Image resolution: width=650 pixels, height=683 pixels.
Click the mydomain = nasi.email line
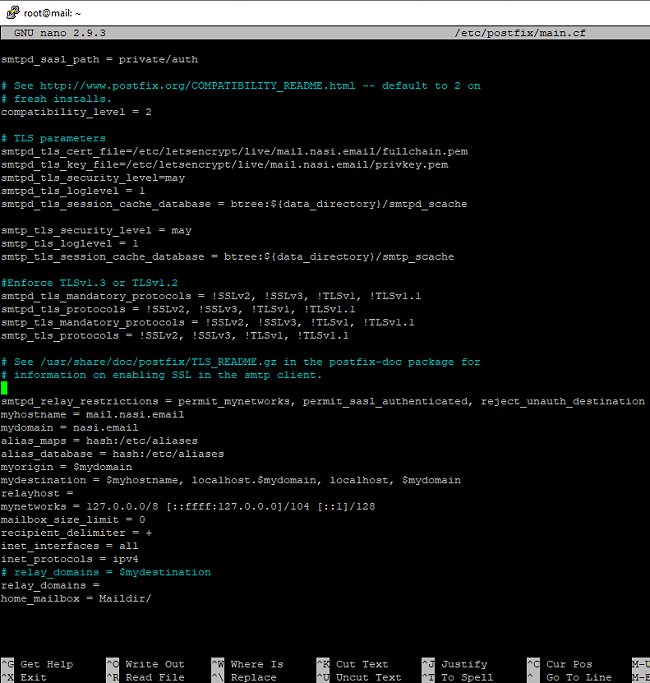[x=70, y=428]
